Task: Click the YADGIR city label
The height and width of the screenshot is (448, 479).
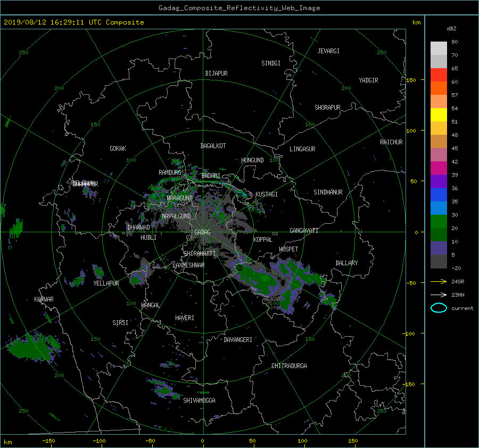Action: (368, 80)
